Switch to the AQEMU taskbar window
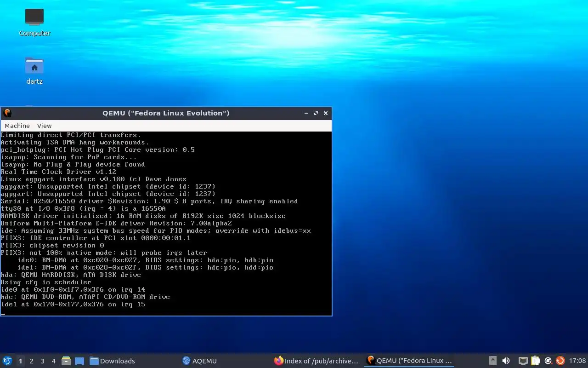 click(199, 361)
